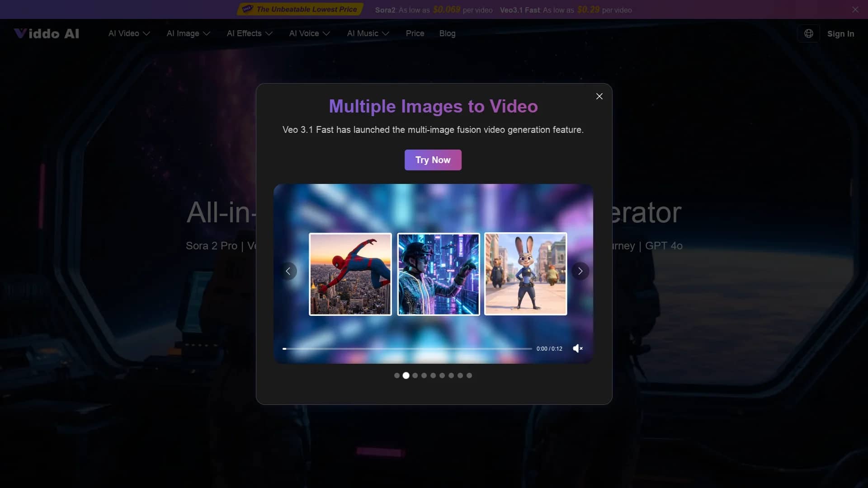Click Sign In
This screenshot has width=868, height=488.
click(x=840, y=34)
